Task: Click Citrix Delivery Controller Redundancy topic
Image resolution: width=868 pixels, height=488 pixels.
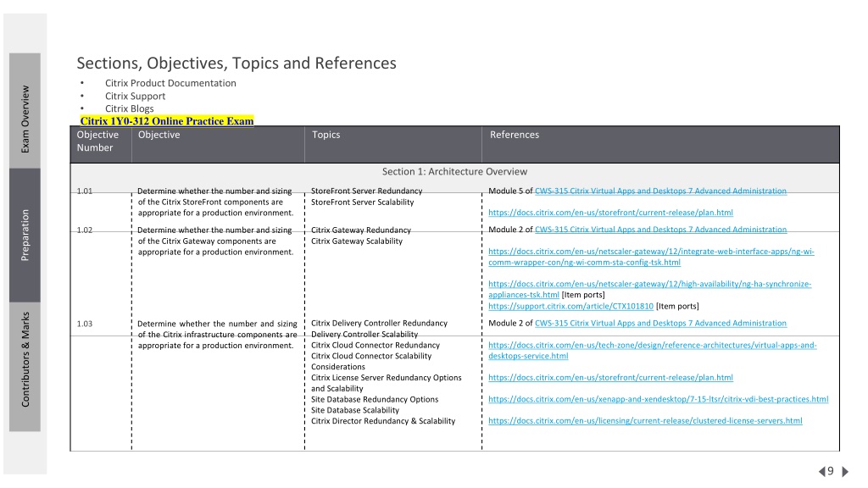Action: [x=379, y=323]
